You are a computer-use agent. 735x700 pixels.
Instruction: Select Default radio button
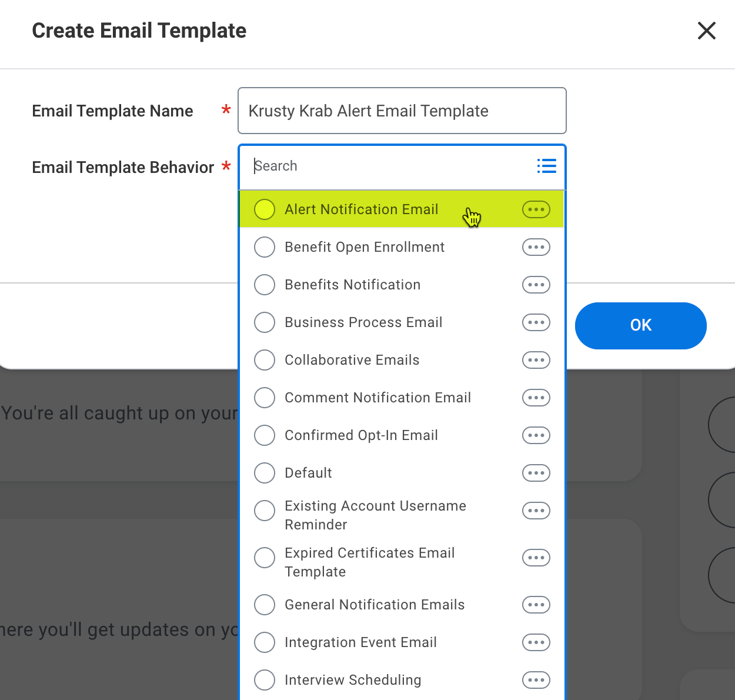[x=265, y=473]
